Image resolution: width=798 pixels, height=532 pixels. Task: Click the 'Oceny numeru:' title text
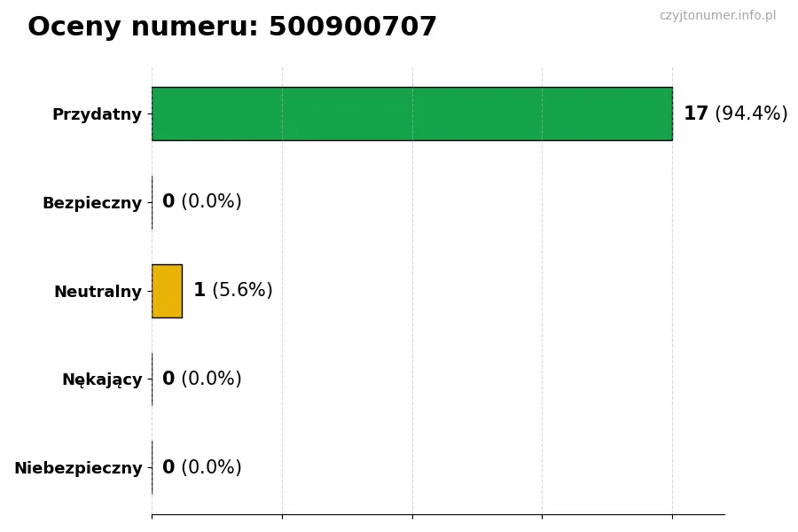coord(143,27)
